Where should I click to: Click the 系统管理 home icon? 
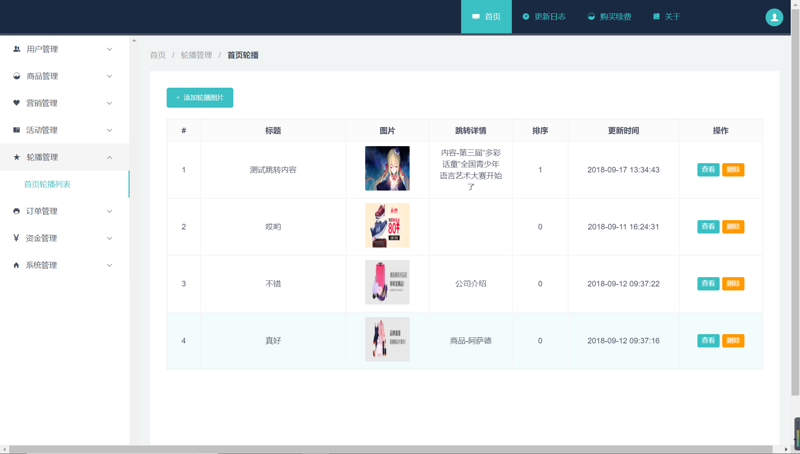(x=16, y=265)
